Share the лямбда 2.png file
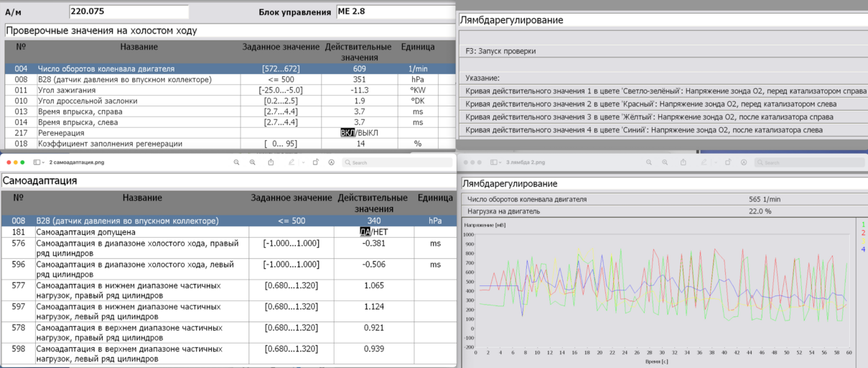 (x=683, y=162)
